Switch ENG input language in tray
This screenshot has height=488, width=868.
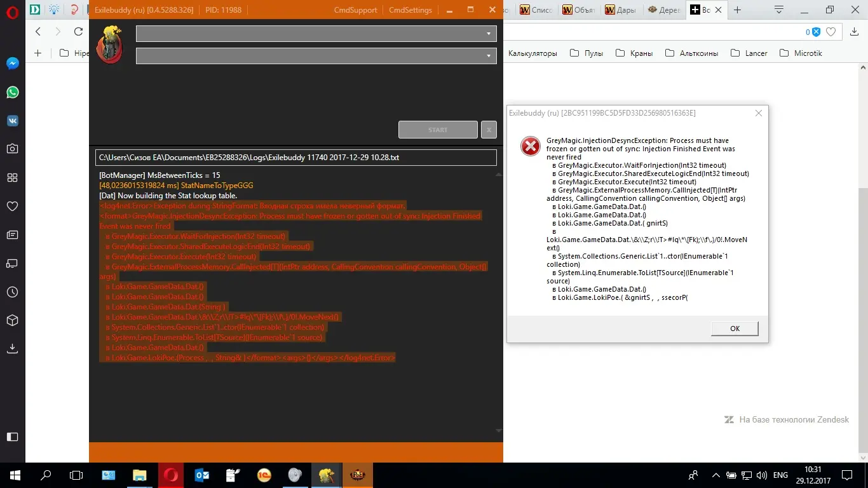[780, 475]
